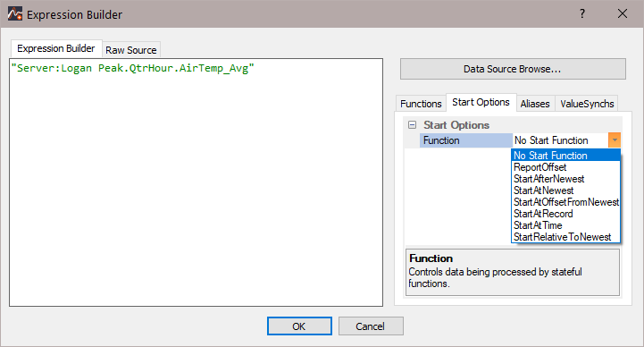Choose StartAtOffsetFromNewest option
This screenshot has height=347, width=644.
[565, 202]
